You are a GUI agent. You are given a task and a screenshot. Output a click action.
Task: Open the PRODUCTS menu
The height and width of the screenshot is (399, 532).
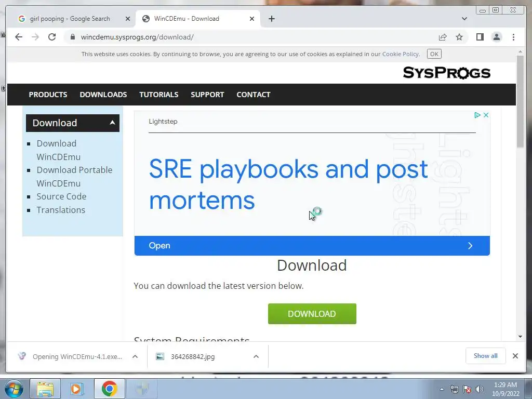[x=48, y=95]
